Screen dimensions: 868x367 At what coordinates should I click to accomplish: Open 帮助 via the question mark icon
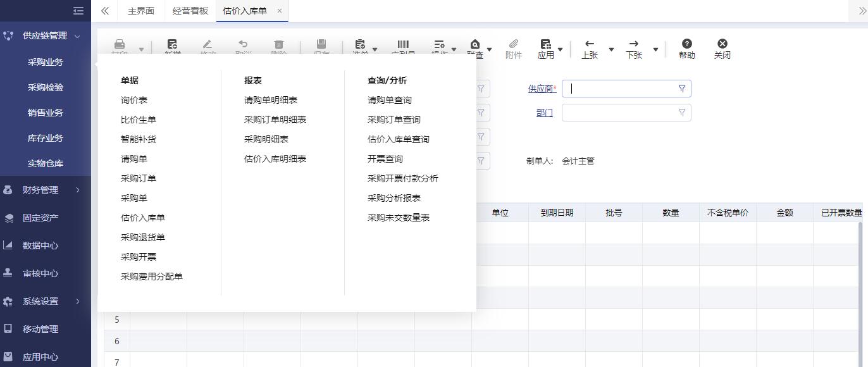pos(687,44)
